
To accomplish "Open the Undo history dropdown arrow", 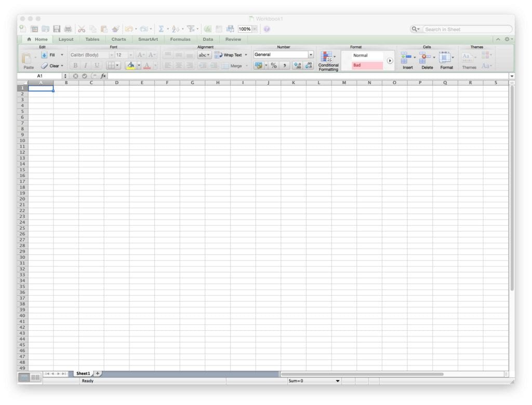I will (135, 29).
